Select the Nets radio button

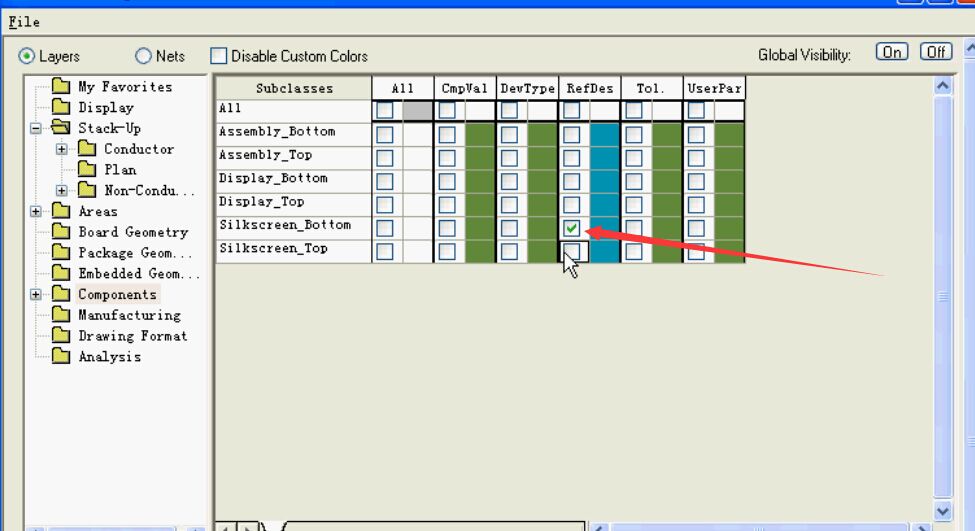[143, 56]
